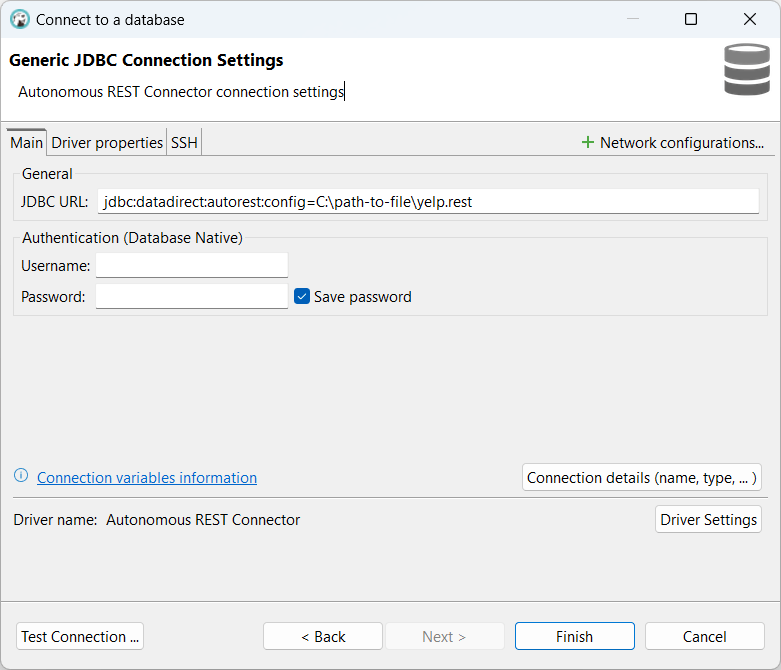The width and height of the screenshot is (781, 670).
Task: Open Driver Settings
Action: coord(708,520)
